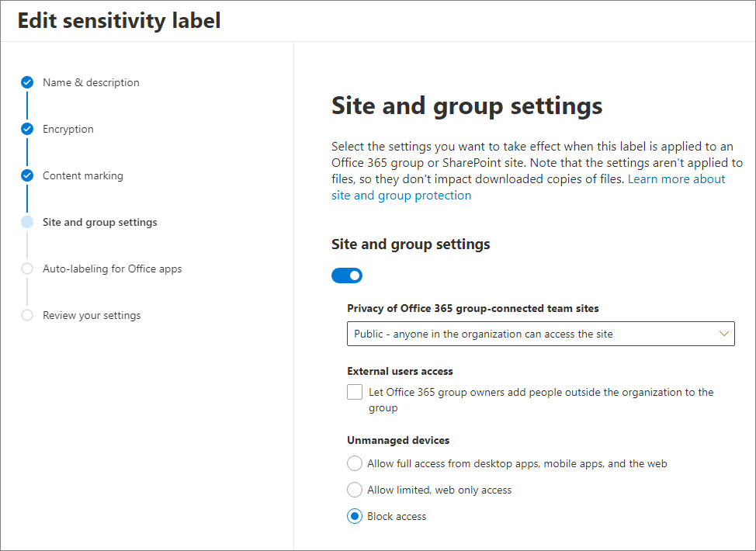Open the privacy of group-connected team sites dropdown
This screenshot has height=551, width=756.
(541, 333)
